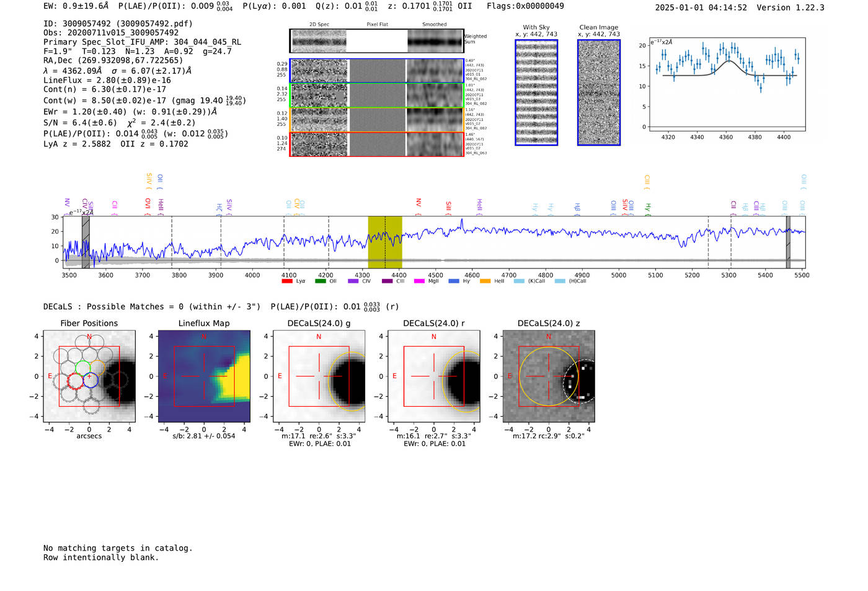Click the EW: 0.9±19.6Å header value
This screenshot has width=868, height=591.
point(76,6)
